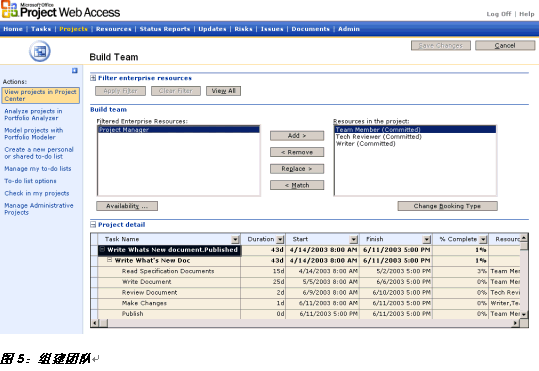This screenshot has width=539, height=371.
Task: Click the grid's horizontal scroll left arrow
Action: 95,323
